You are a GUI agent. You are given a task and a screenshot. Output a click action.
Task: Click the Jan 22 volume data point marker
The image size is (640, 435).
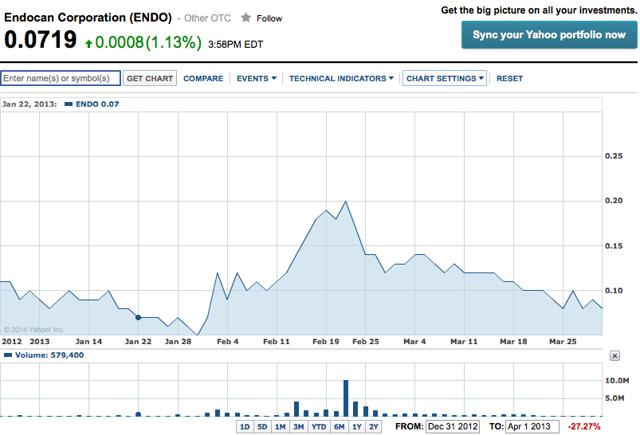tap(138, 414)
